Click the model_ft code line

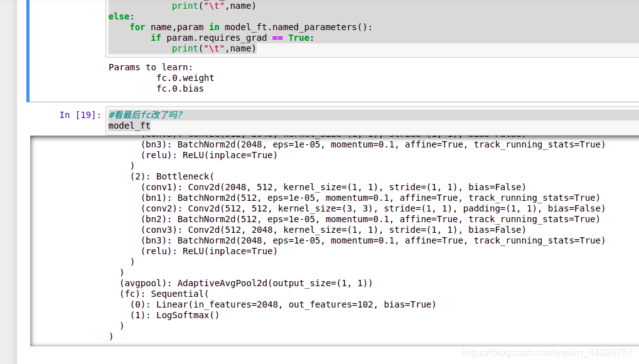tap(129, 126)
